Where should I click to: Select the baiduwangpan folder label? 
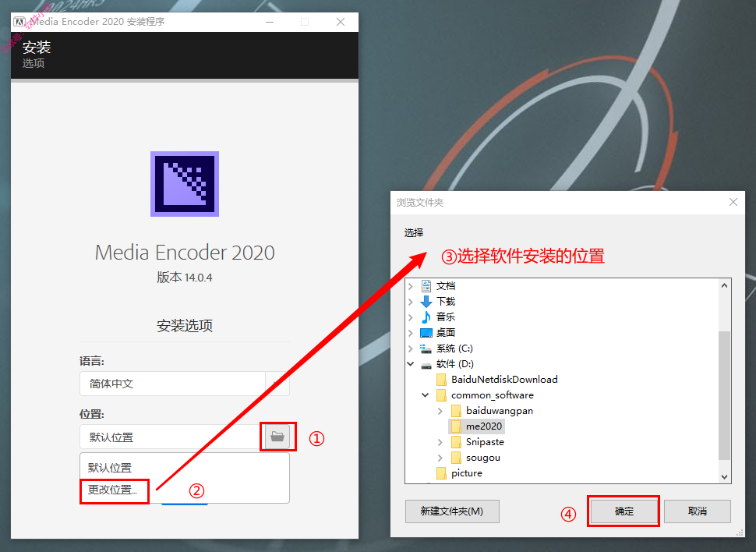[x=500, y=411]
